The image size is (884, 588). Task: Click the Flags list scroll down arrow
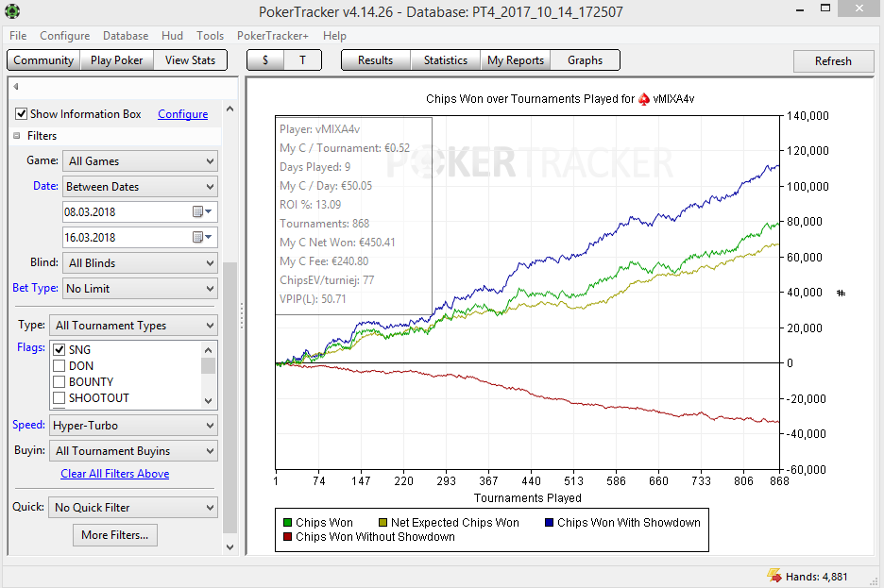coord(209,401)
